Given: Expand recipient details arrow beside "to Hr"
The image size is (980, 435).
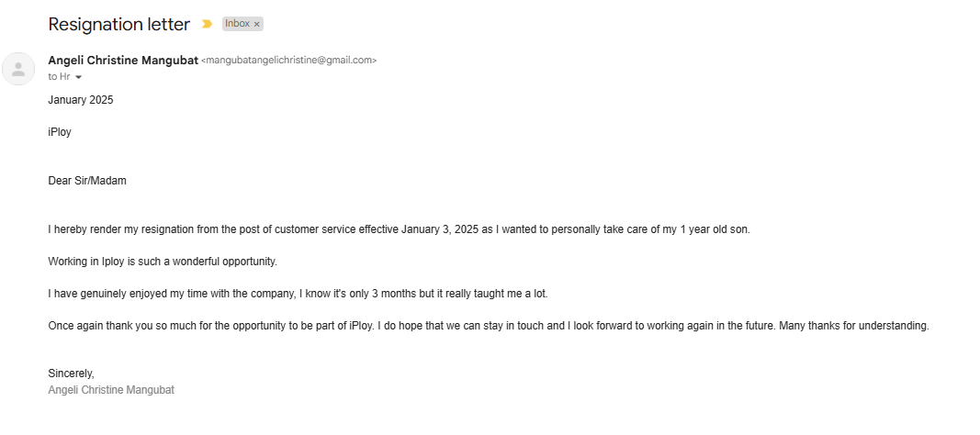Looking at the screenshot, I should (79, 77).
